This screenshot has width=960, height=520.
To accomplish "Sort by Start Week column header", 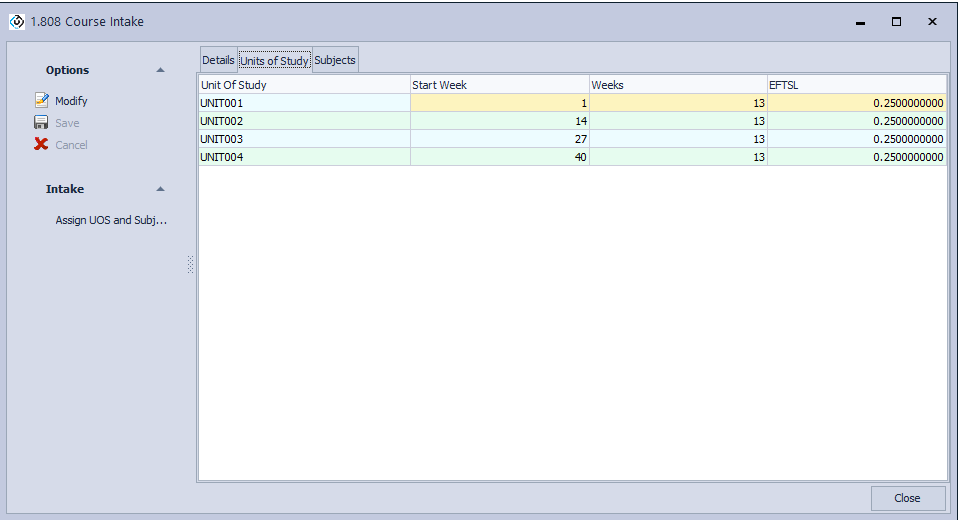I will tap(499, 85).
